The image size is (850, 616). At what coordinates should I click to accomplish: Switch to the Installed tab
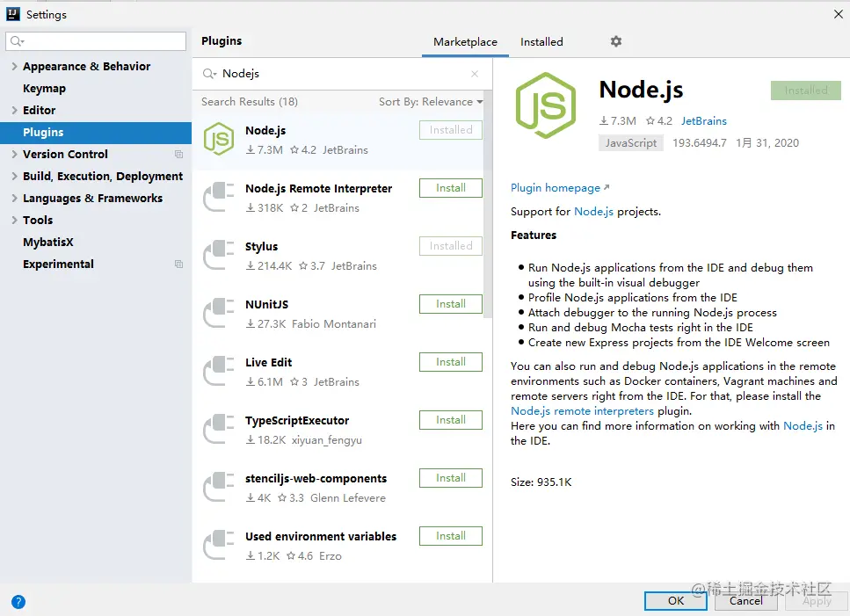click(x=541, y=41)
